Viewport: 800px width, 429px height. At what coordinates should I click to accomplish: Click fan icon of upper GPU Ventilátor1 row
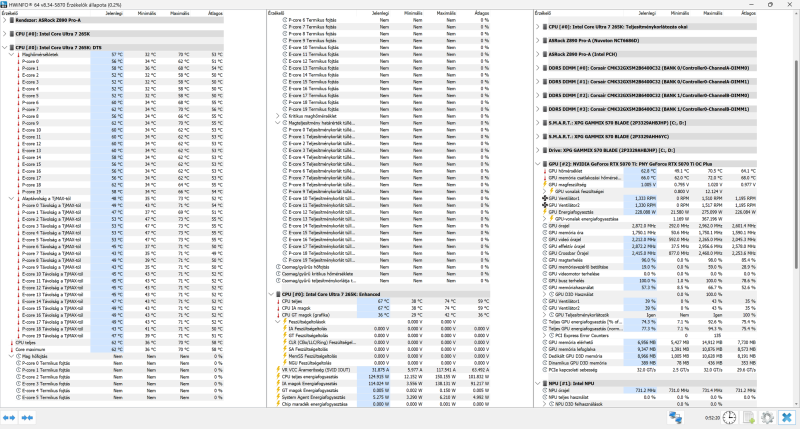point(545,198)
